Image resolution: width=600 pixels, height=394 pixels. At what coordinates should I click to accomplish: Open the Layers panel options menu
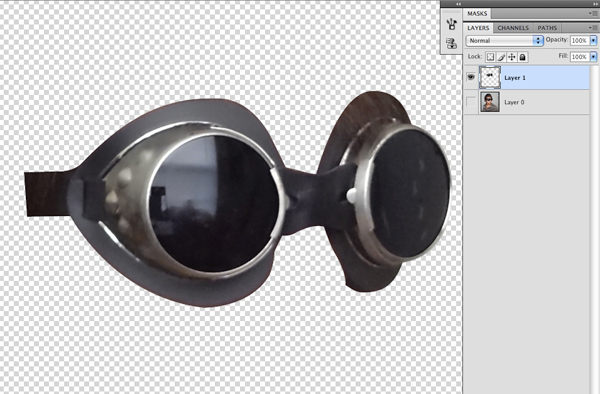(x=593, y=28)
